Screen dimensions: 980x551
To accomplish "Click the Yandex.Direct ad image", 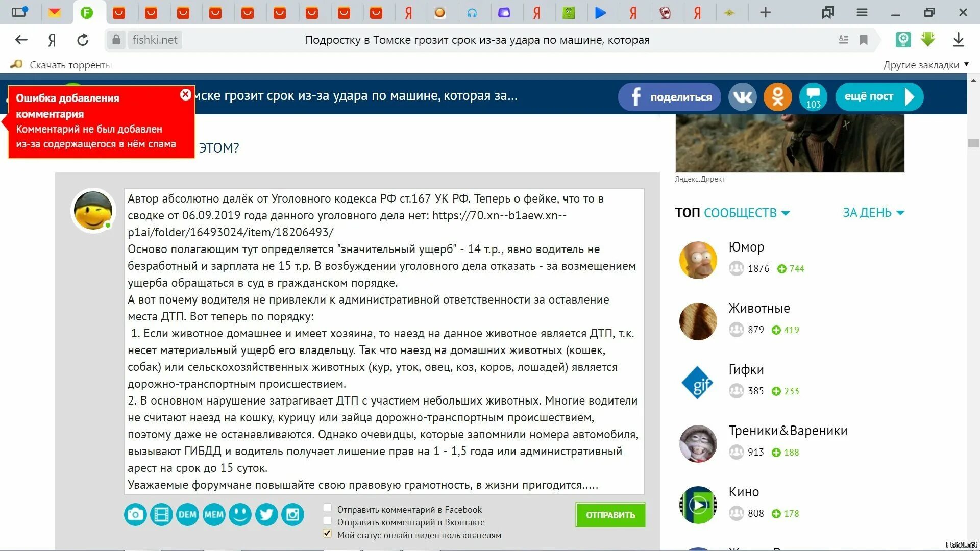I will pyautogui.click(x=790, y=143).
